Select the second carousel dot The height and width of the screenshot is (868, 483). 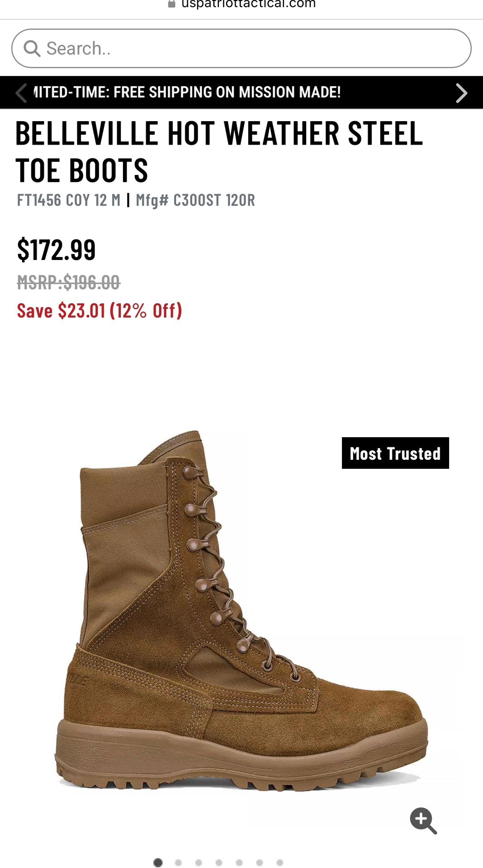click(x=178, y=863)
